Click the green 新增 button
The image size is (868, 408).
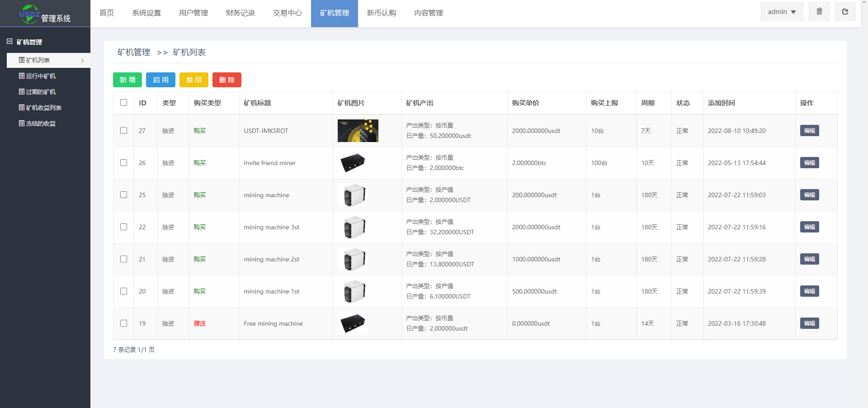[x=127, y=80]
